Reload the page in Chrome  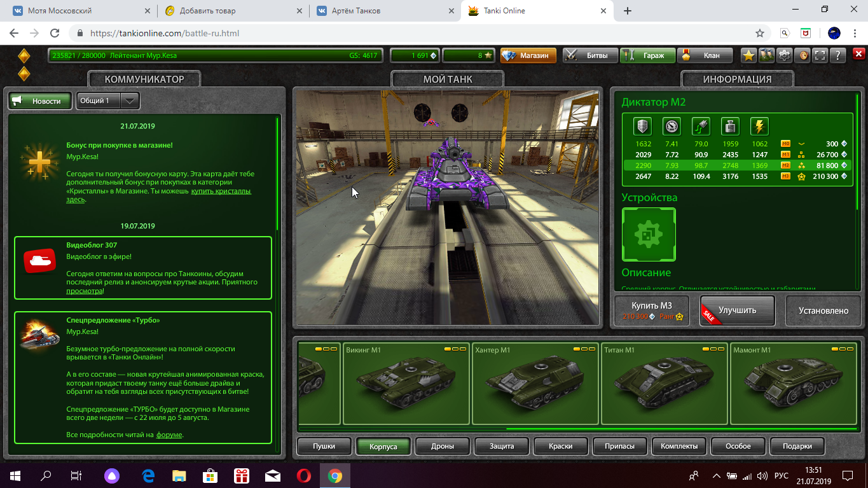pos(55,33)
